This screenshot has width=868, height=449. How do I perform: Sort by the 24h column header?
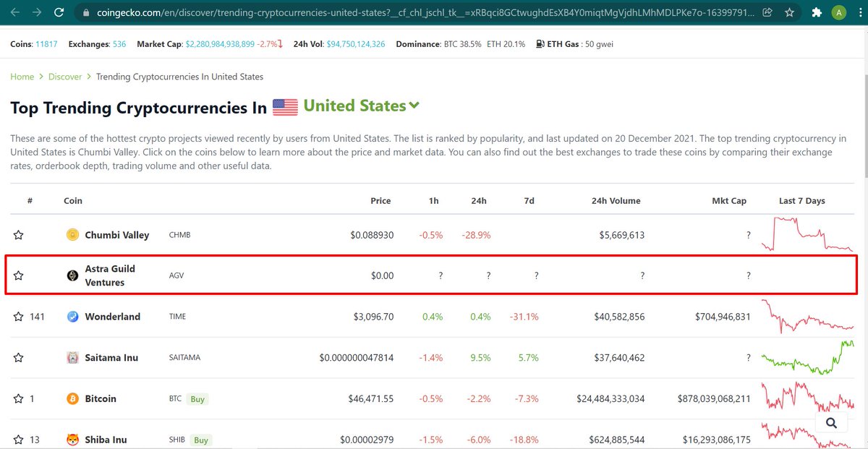coord(479,201)
